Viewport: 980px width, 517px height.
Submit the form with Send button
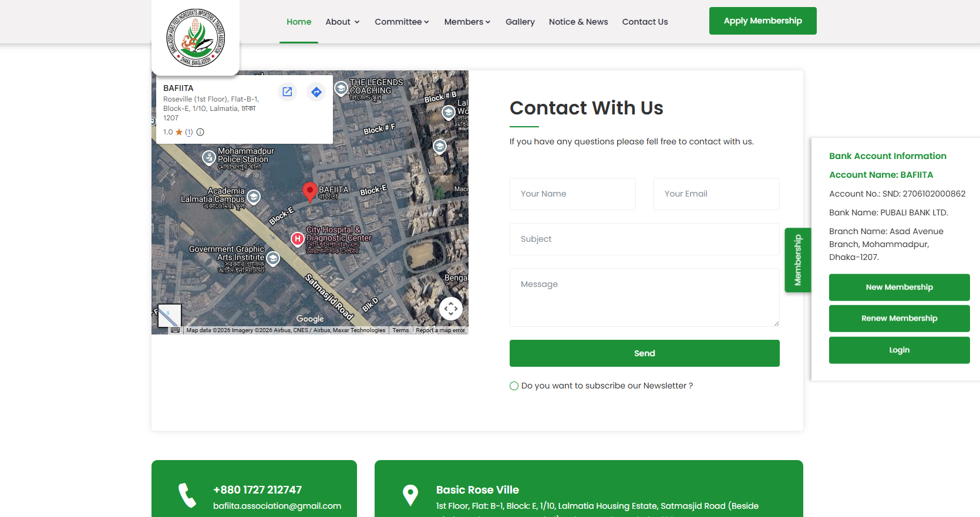[x=644, y=353]
